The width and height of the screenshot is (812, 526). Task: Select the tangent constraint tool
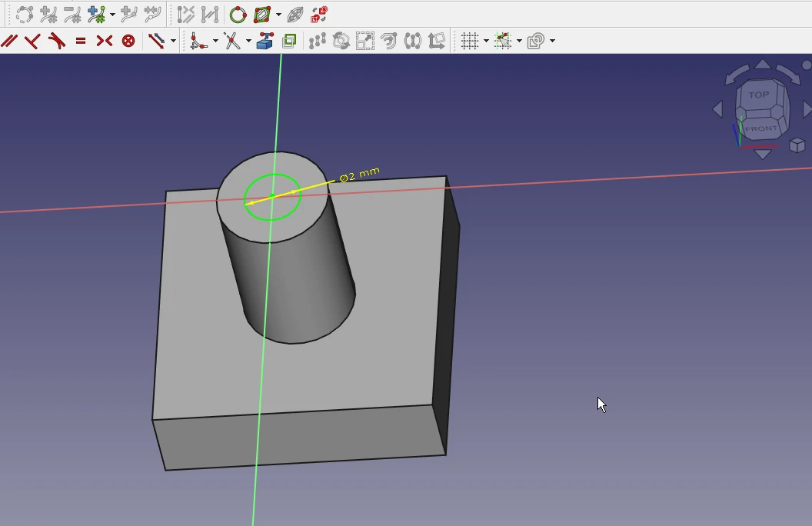pyautogui.click(x=57, y=41)
